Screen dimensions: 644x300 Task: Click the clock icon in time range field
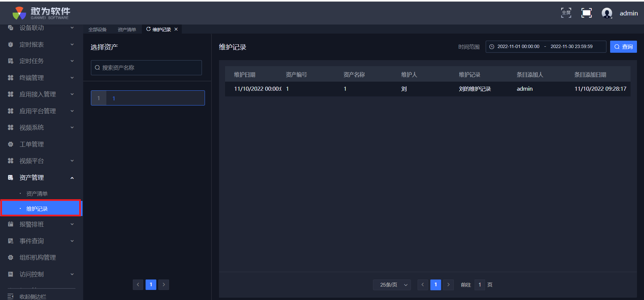pos(492,47)
